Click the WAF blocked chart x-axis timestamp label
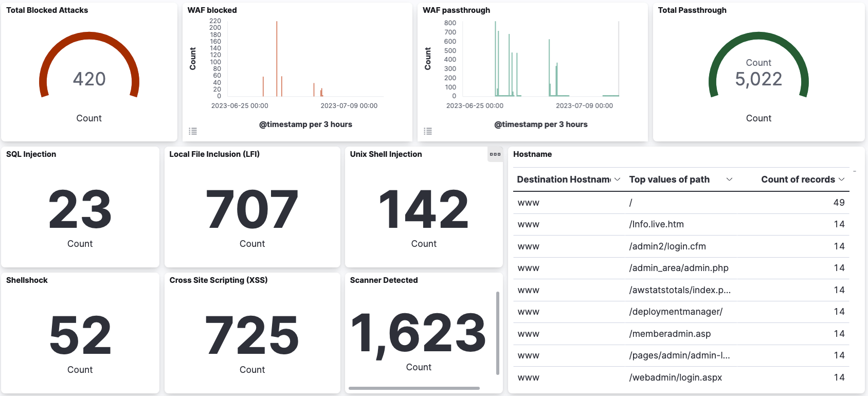 point(305,124)
